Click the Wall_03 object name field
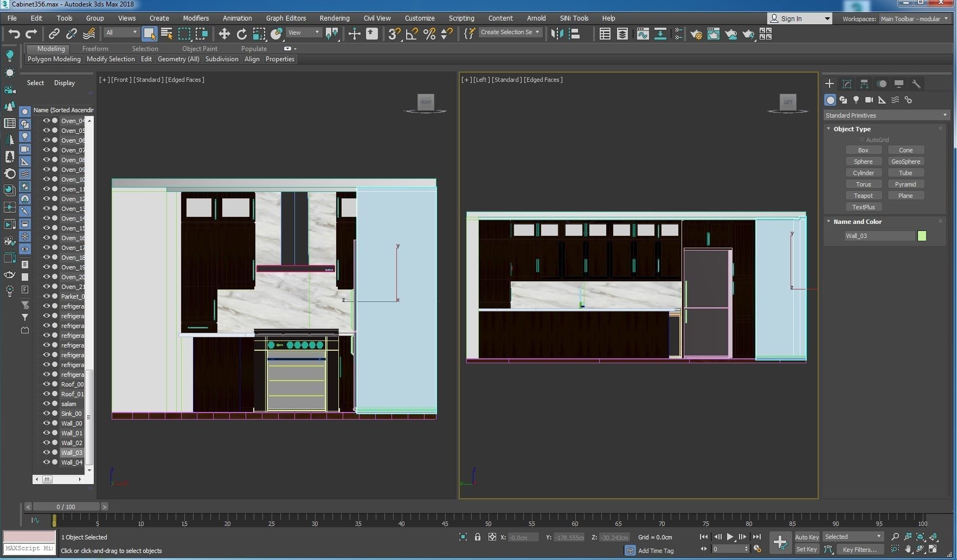957x560 pixels. tap(879, 236)
